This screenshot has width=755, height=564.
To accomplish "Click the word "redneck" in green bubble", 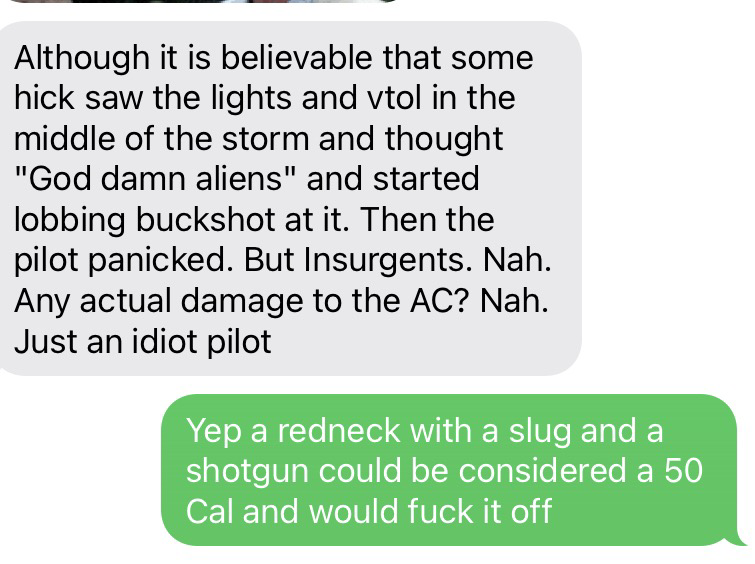I will [338, 430].
